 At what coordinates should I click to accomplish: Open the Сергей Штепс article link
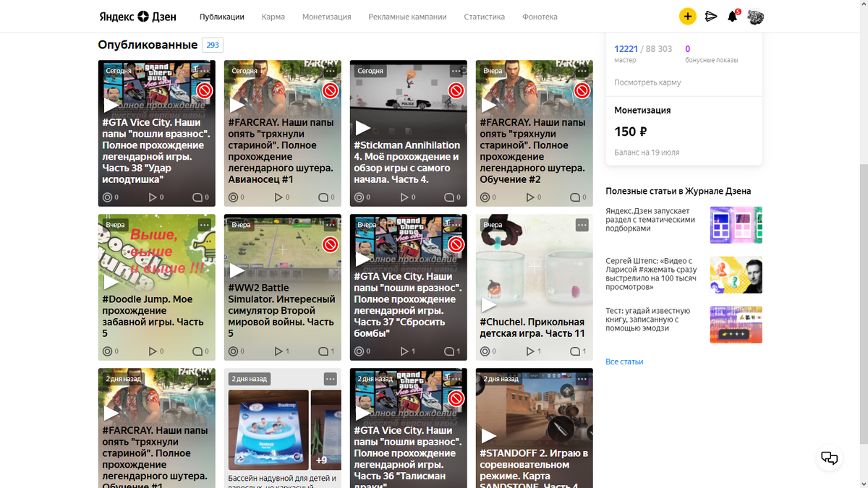tap(653, 274)
